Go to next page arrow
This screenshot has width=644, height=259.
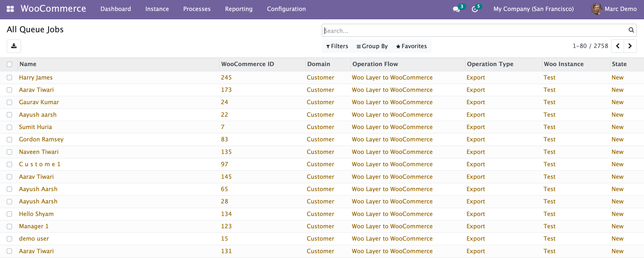[x=630, y=46]
